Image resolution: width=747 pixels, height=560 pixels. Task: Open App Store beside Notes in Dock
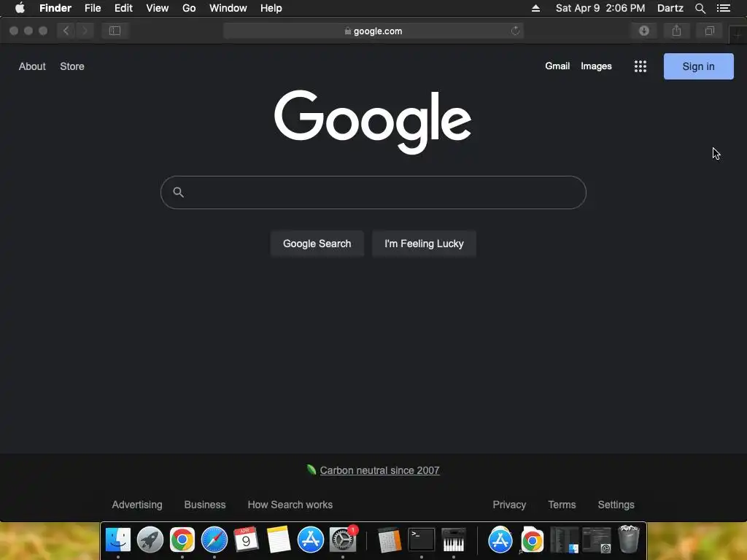point(311,540)
